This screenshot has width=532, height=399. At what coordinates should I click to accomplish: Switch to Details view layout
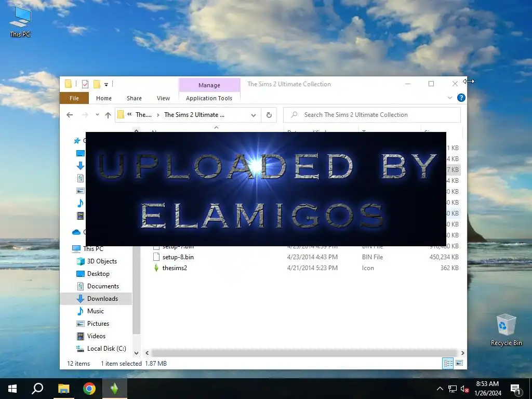click(448, 363)
